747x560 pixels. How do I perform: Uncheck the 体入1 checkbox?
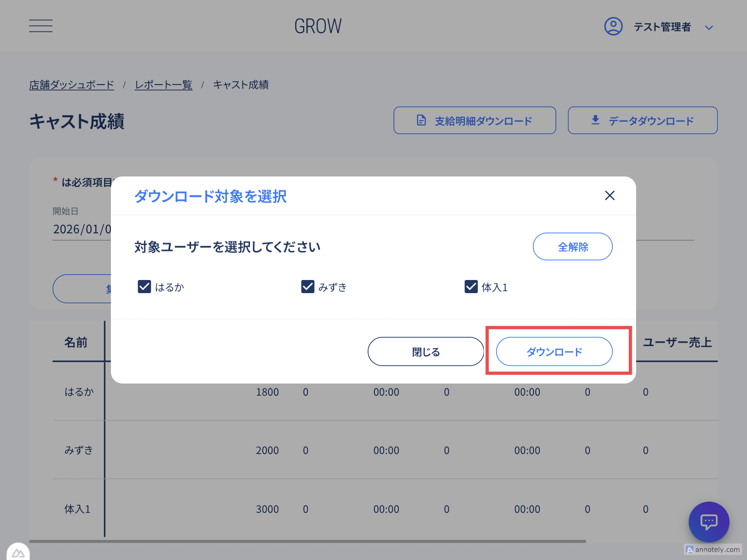(471, 287)
